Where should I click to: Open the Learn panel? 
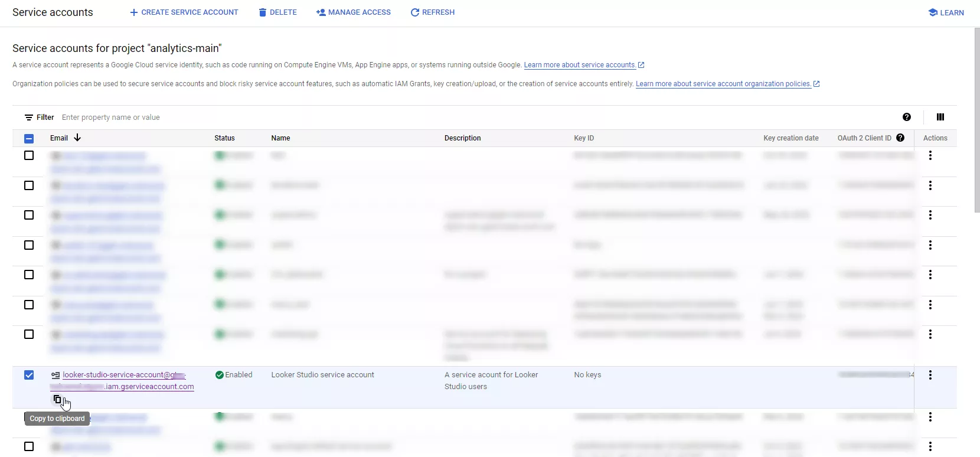pyautogui.click(x=946, y=12)
